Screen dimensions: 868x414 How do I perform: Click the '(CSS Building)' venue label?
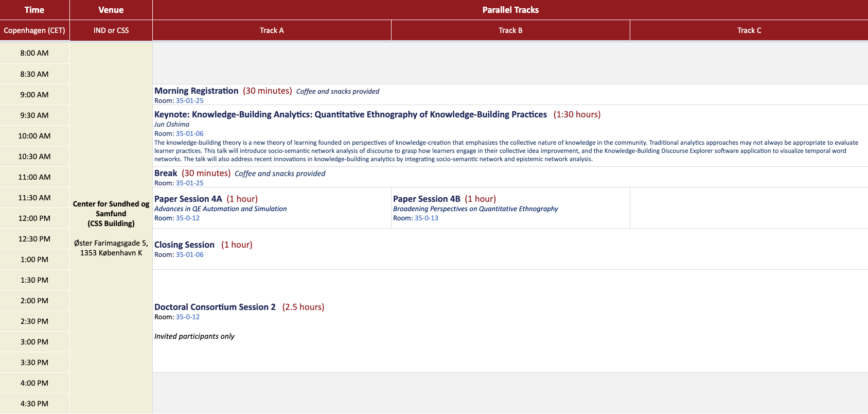tap(111, 223)
